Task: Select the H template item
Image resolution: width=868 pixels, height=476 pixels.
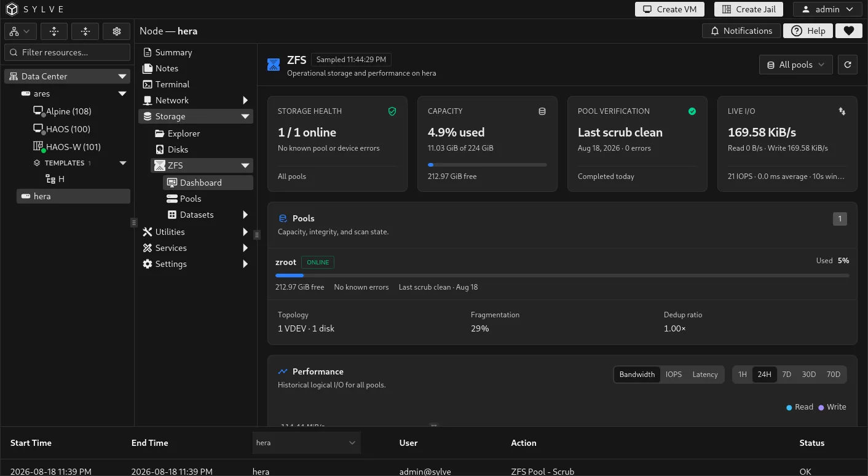Action: point(55,179)
